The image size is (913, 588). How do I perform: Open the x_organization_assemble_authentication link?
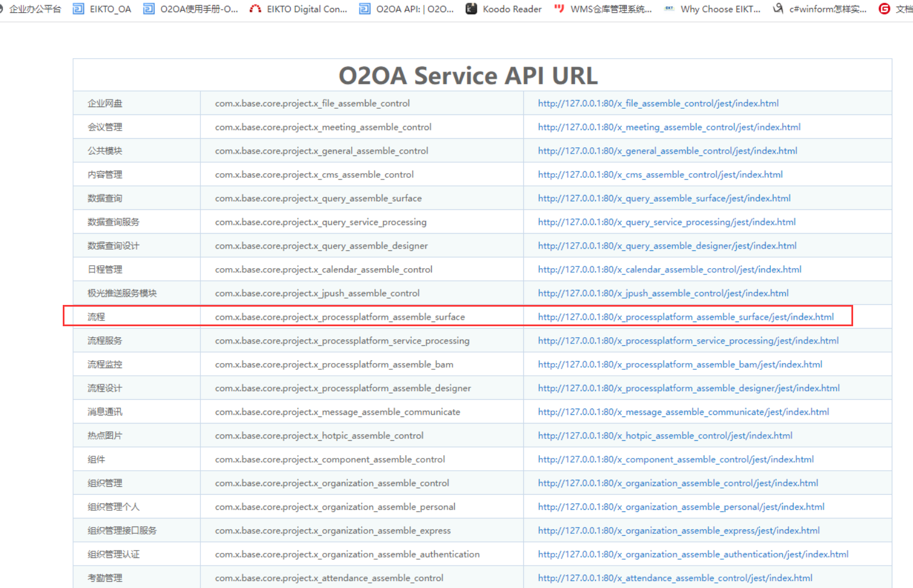693,555
